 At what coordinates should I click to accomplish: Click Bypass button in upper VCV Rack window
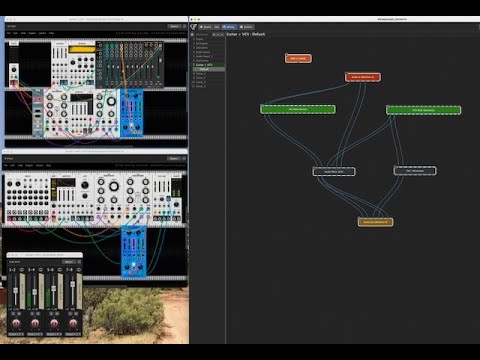(x=174, y=26)
